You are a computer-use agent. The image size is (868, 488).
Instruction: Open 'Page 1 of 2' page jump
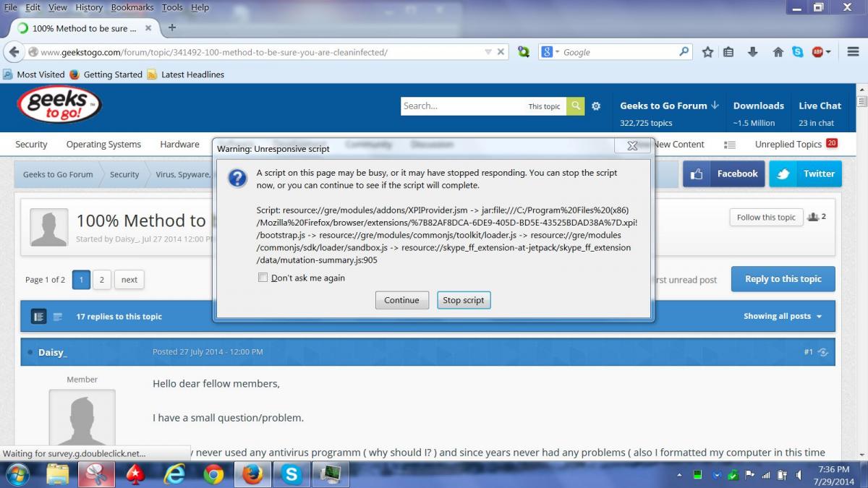[45, 280]
